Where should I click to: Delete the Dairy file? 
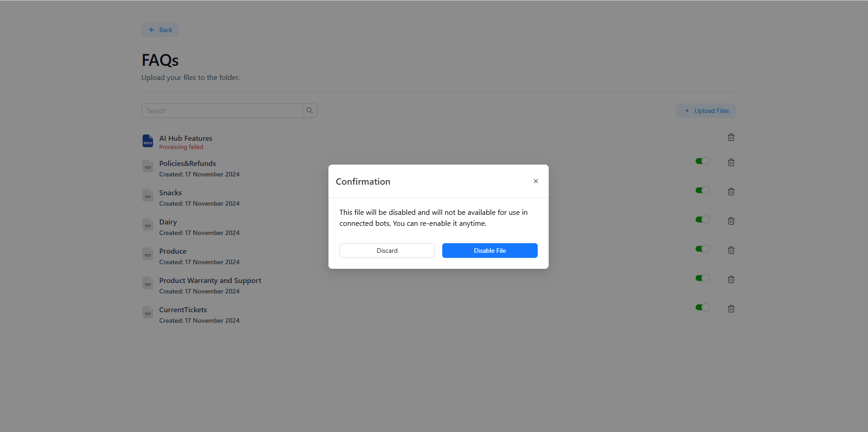[731, 221]
